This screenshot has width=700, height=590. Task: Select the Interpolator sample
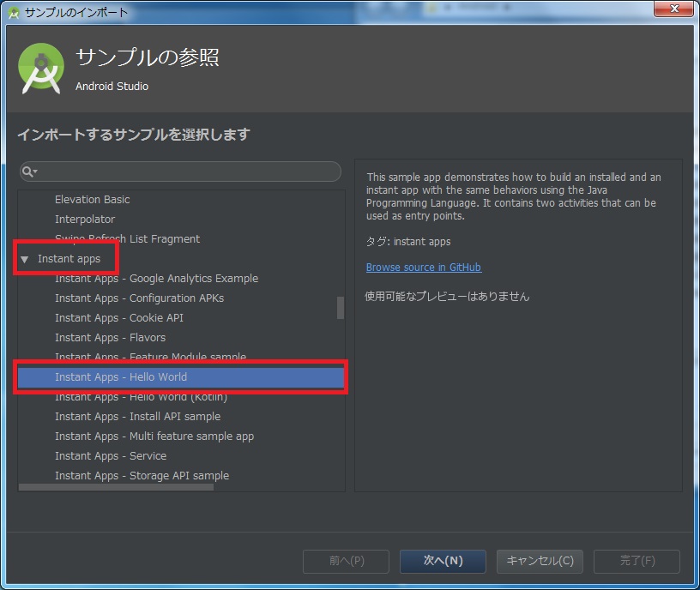tap(85, 220)
